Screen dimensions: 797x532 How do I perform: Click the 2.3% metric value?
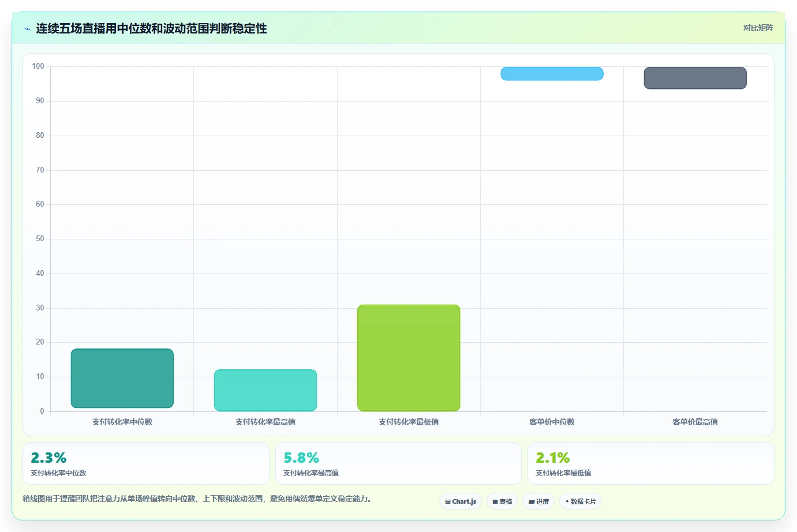click(48, 458)
